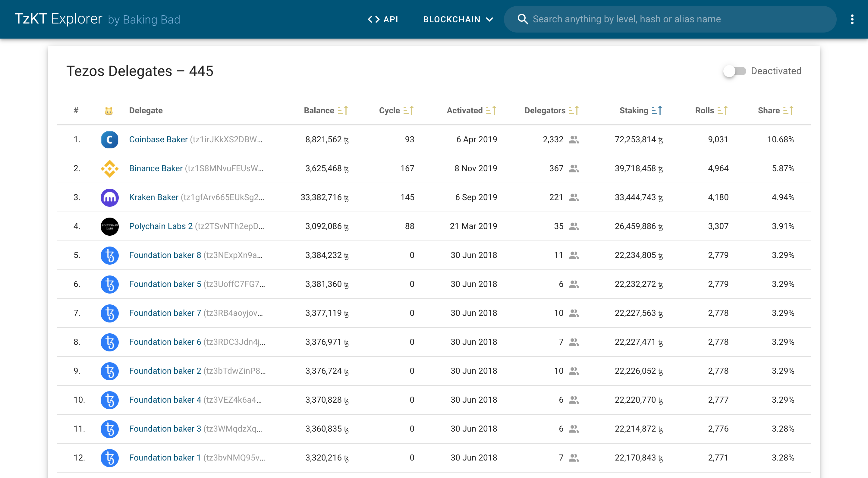The width and height of the screenshot is (868, 478).
Task: Open Foundation baker 7 link
Action: (165, 313)
